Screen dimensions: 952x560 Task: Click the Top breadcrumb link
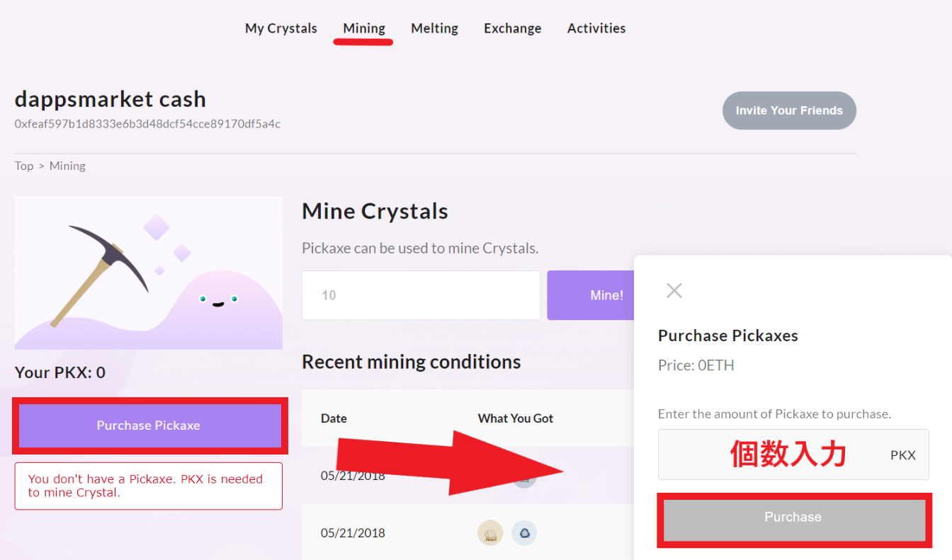24,166
